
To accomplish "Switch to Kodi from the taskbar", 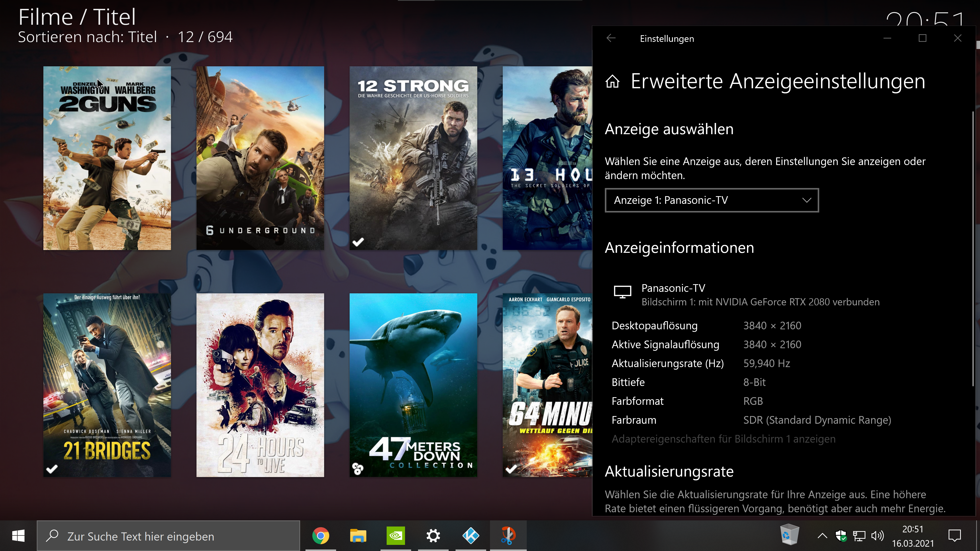I will click(471, 536).
